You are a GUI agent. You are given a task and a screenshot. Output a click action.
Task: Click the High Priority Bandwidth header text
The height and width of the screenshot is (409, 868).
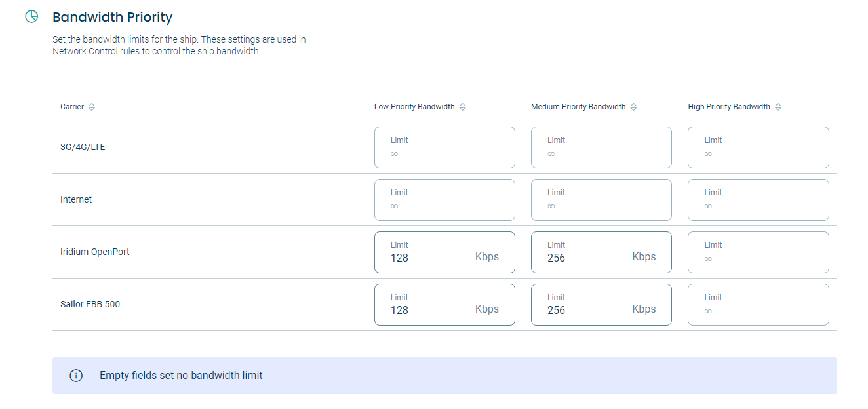tap(729, 107)
